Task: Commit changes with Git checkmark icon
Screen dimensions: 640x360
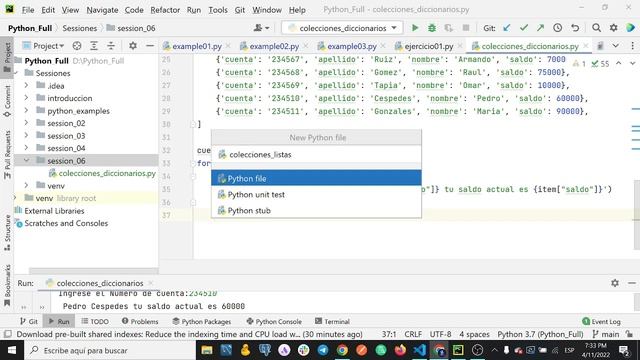Action: pos(524,28)
